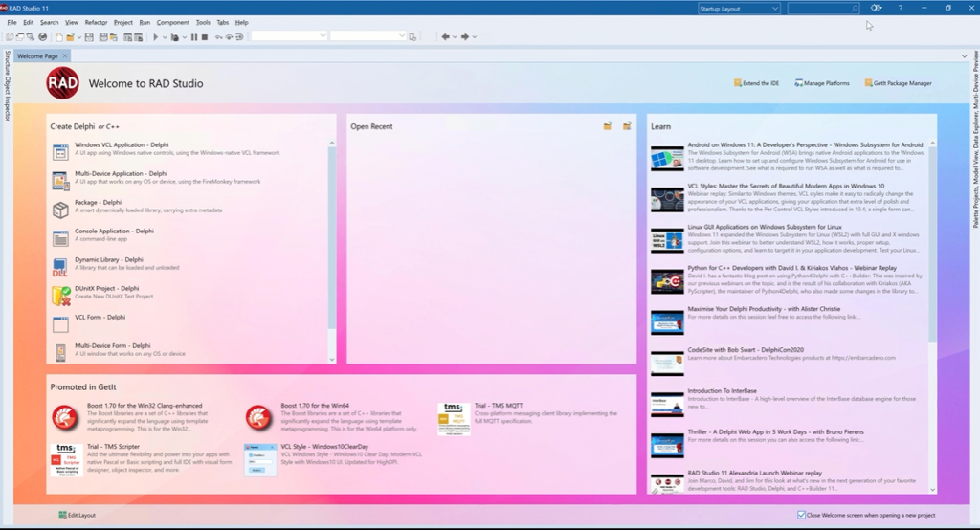Click the left folder icon in Open Recent
980x530 pixels.
pos(608,126)
